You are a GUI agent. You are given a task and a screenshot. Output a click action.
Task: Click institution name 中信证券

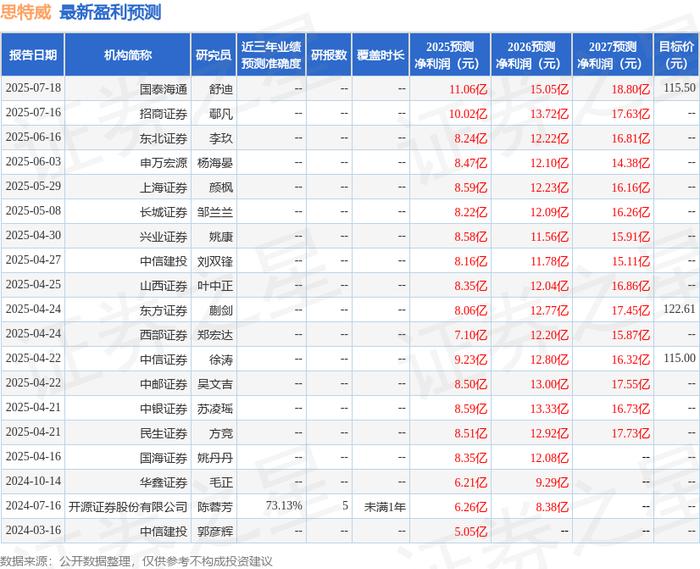[163, 359]
